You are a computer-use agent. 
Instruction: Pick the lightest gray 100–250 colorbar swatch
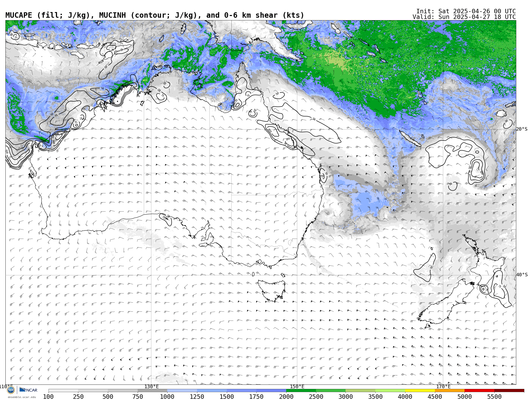click(x=63, y=391)
